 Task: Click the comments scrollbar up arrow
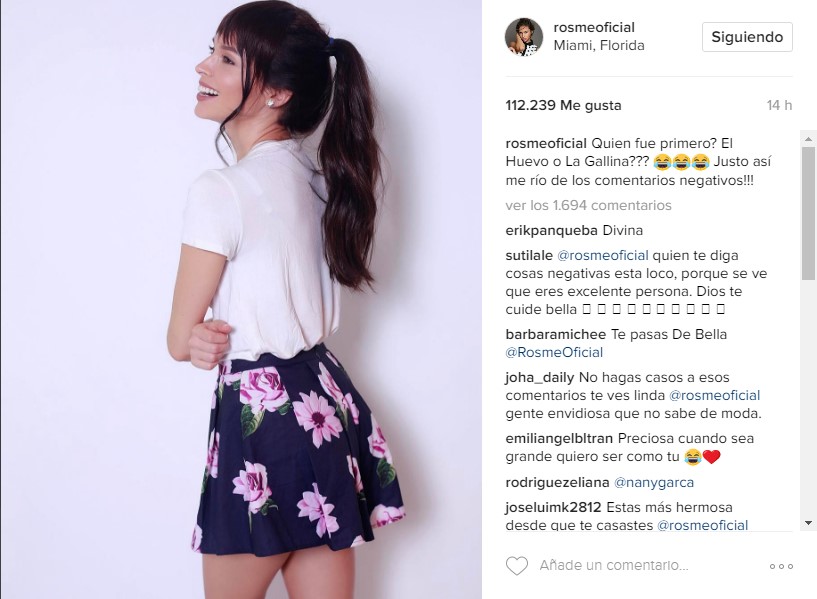click(808, 139)
